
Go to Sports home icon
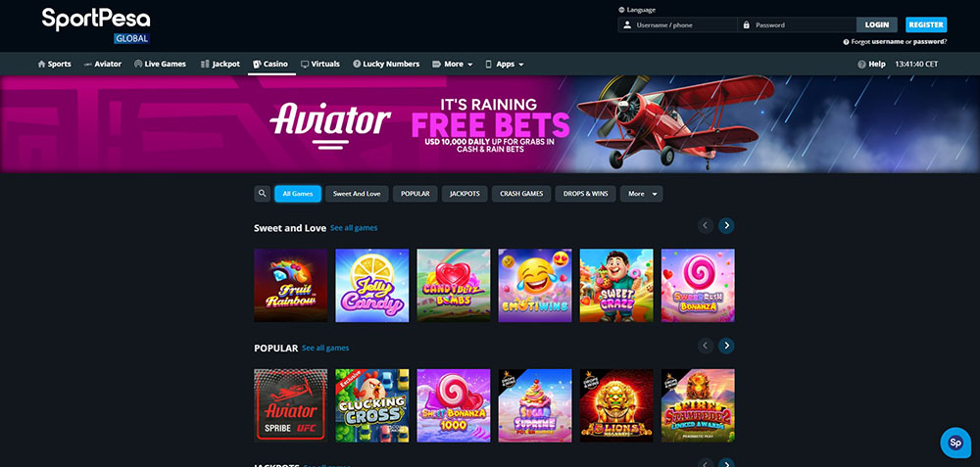(x=42, y=65)
